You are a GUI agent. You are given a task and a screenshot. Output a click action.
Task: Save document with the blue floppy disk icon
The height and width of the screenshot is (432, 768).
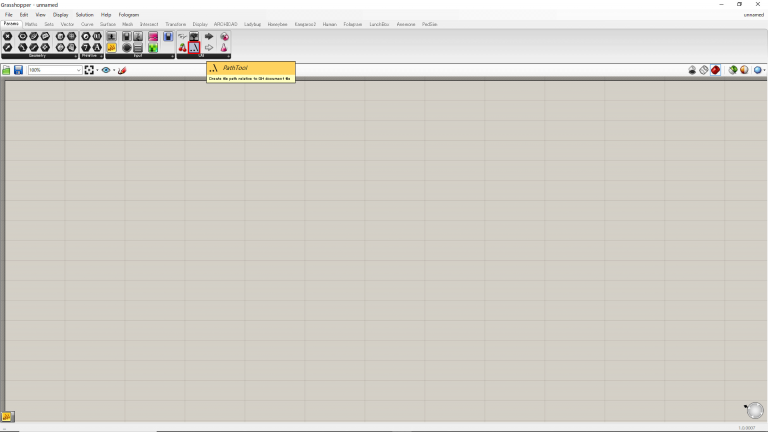(x=18, y=70)
